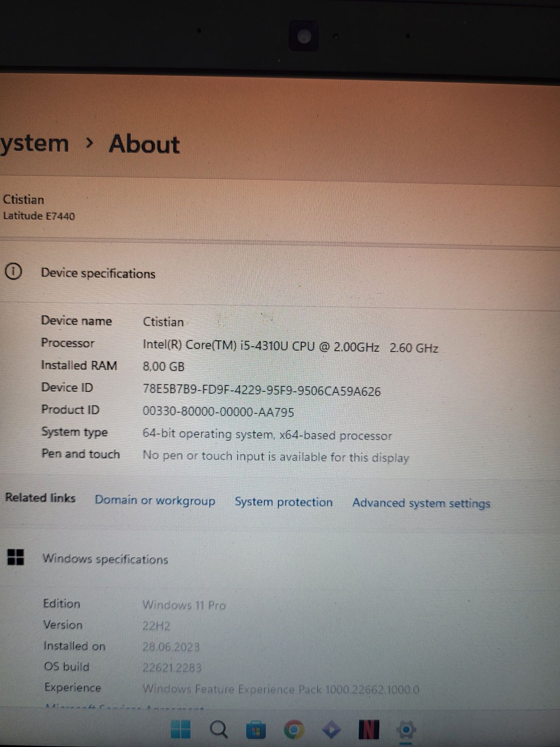Select the 64-bit operating system text
The height and width of the screenshot is (747, 560).
(x=267, y=435)
